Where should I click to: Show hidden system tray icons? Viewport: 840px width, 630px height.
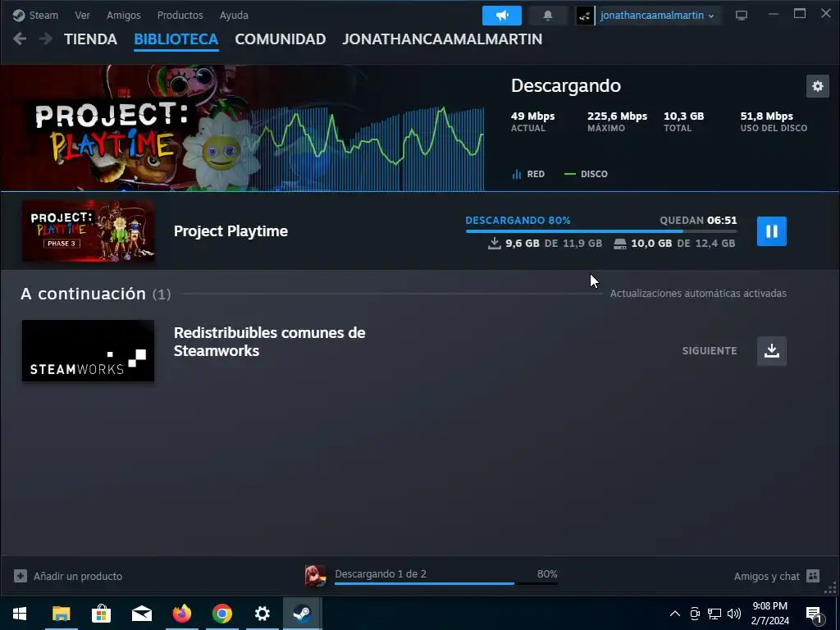pos(675,614)
